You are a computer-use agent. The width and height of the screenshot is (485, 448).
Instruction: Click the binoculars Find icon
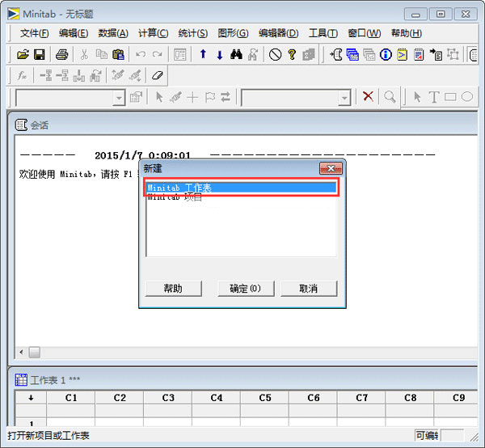pyautogui.click(x=236, y=55)
